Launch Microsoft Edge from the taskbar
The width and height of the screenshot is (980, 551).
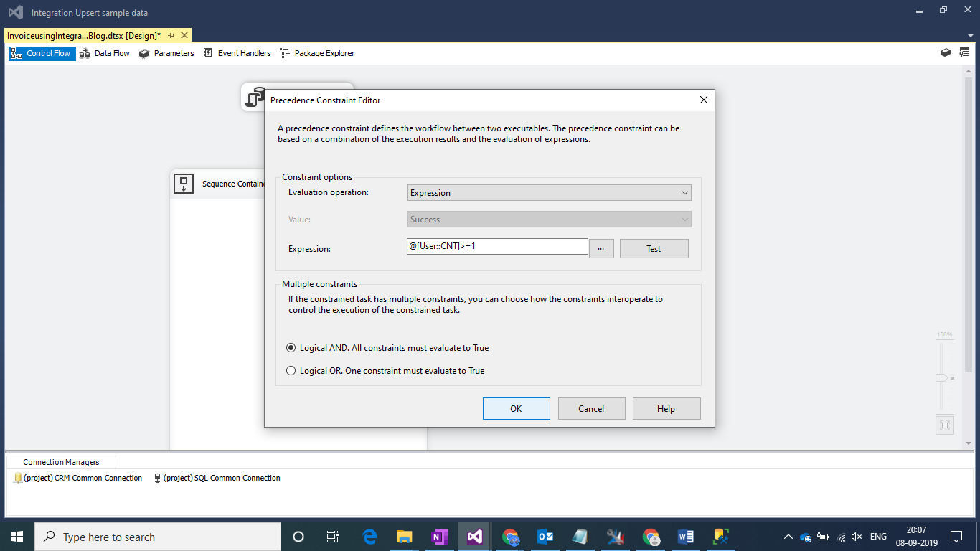(x=369, y=537)
